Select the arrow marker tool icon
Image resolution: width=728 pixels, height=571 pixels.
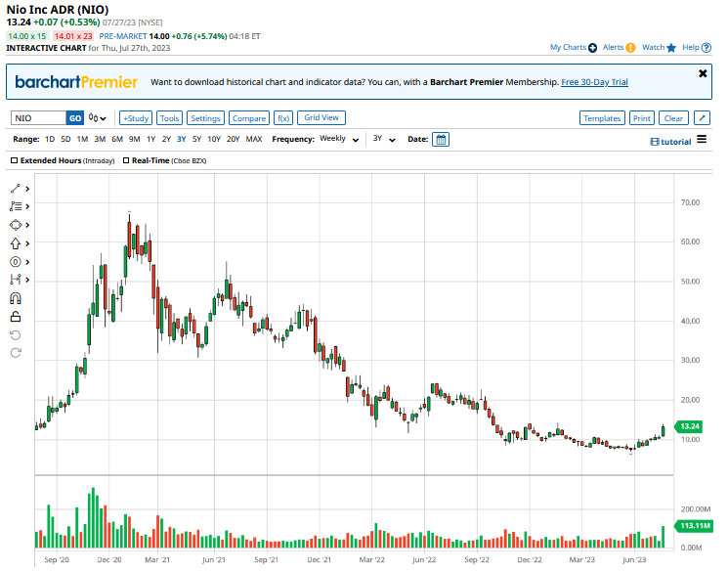pyautogui.click(x=16, y=243)
